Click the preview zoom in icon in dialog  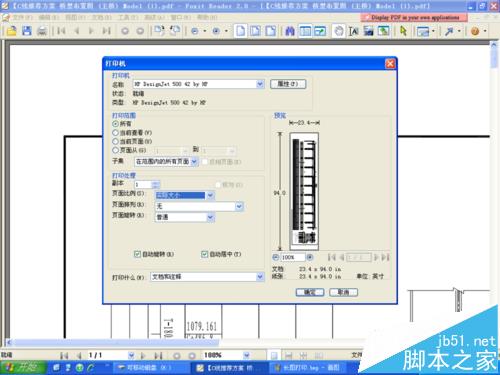click(x=310, y=257)
